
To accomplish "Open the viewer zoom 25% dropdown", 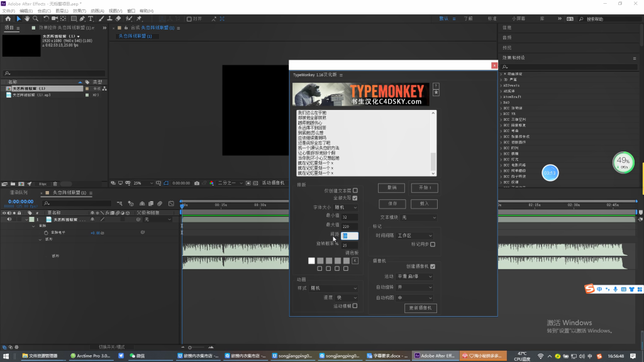I will click(x=143, y=183).
